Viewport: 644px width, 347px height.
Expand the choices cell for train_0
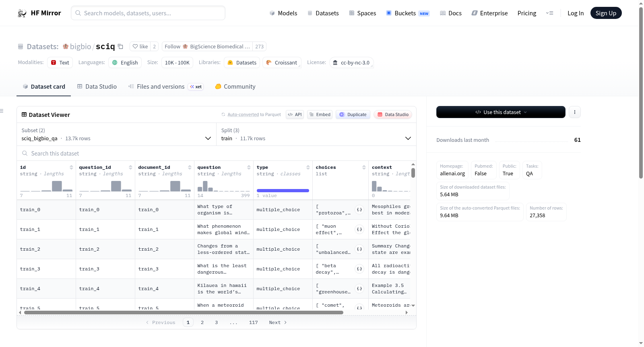coord(359,210)
